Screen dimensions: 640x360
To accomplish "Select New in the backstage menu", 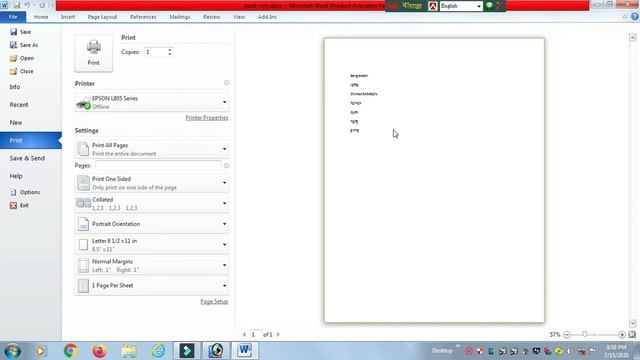I will pos(16,122).
